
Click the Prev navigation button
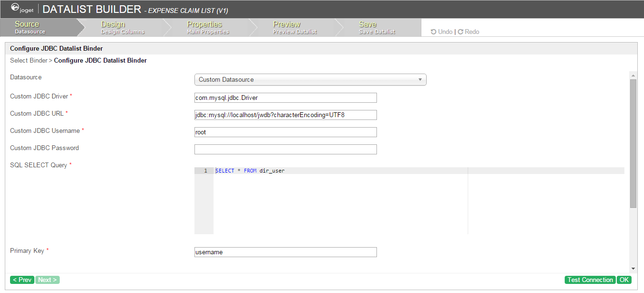pyautogui.click(x=22, y=280)
